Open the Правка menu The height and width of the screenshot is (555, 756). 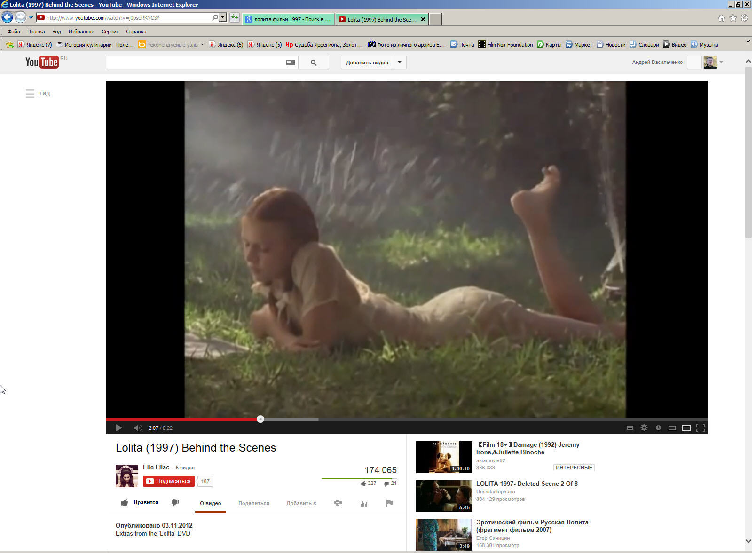tap(36, 32)
